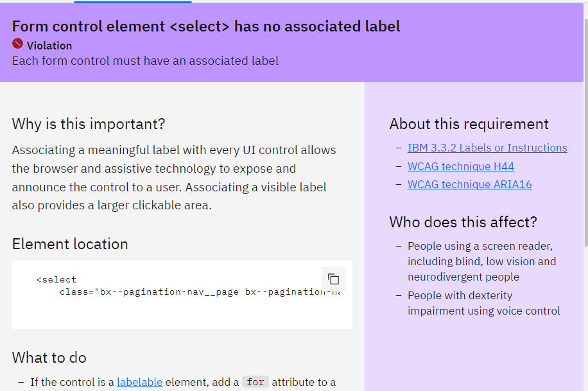Follow the 'labelable' hyperlink
This screenshot has height=391, width=588.
[x=139, y=382]
